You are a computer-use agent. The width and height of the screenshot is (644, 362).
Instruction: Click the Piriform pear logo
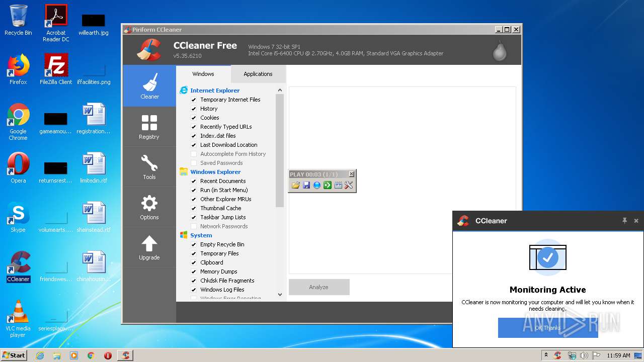coord(500,50)
